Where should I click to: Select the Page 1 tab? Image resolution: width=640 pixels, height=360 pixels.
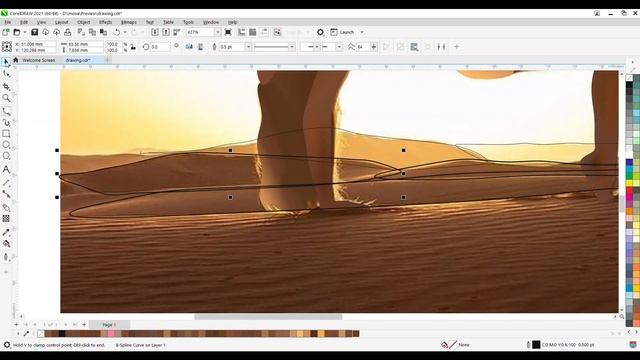click(x=109, y=325)
